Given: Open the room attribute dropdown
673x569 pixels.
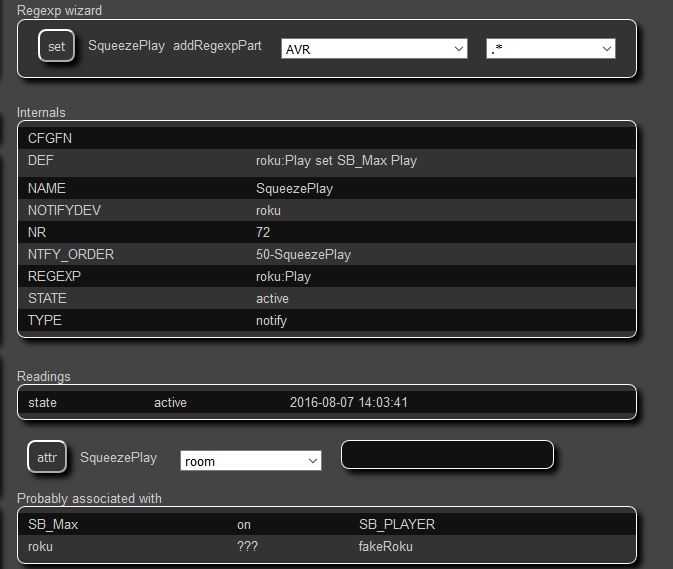Looking at the screenshot, I should tap(250, 461).
